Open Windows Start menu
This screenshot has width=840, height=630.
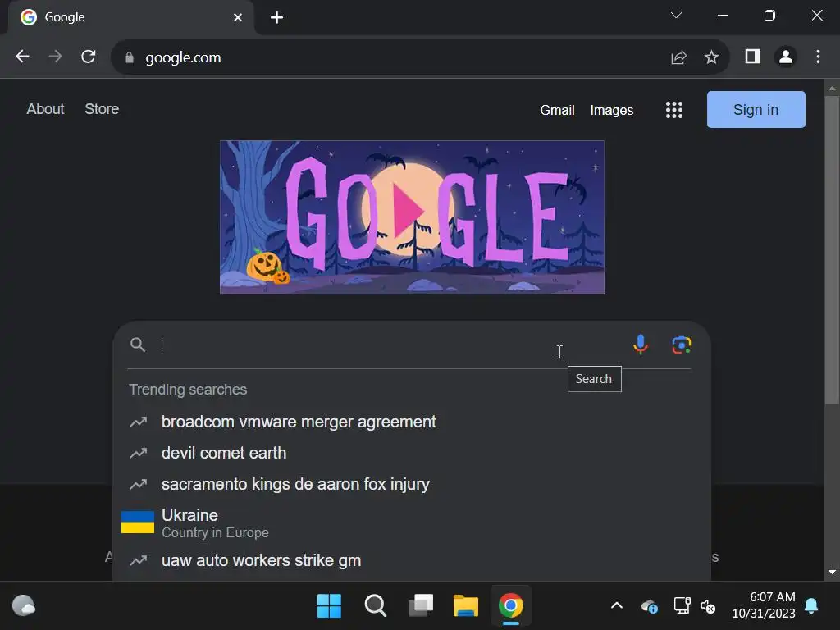[x=329, y=606]
